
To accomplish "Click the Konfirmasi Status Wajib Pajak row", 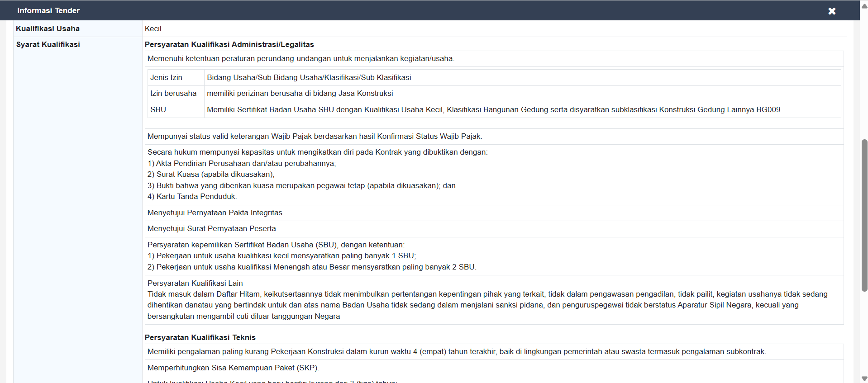I will tap(315, 136).
